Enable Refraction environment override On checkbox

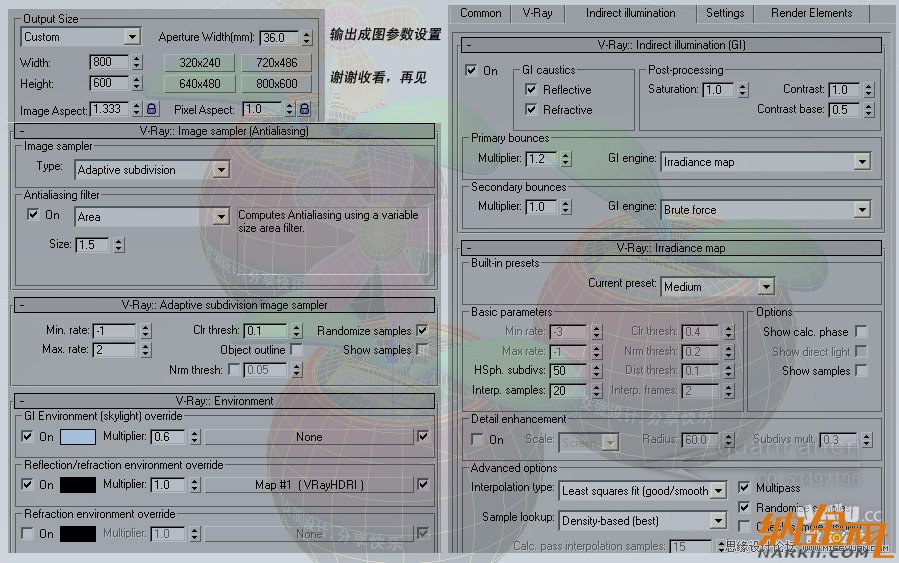point(27,533)
